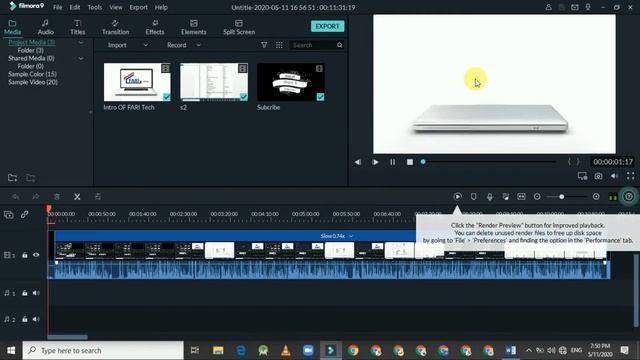
Task: Click the Windows taskbar search box
Action: (103, 350)
